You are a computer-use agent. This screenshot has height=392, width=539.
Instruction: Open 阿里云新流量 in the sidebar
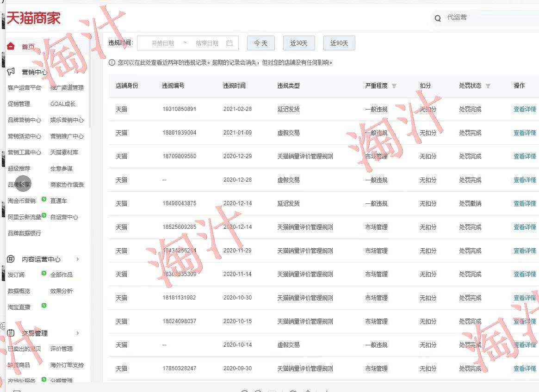[x=25, y=217]
